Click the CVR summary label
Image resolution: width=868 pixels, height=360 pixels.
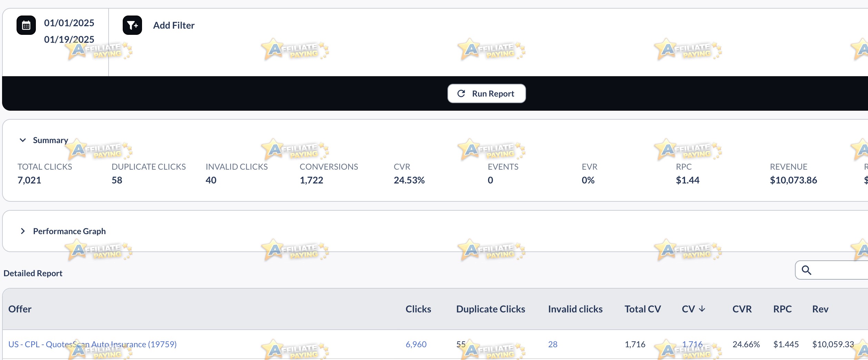(x=402, y=167)
